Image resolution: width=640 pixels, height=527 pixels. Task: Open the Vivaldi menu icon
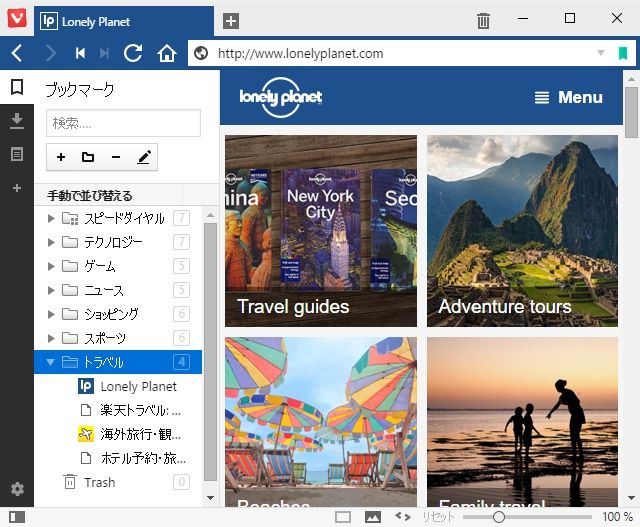pos(17,18)
